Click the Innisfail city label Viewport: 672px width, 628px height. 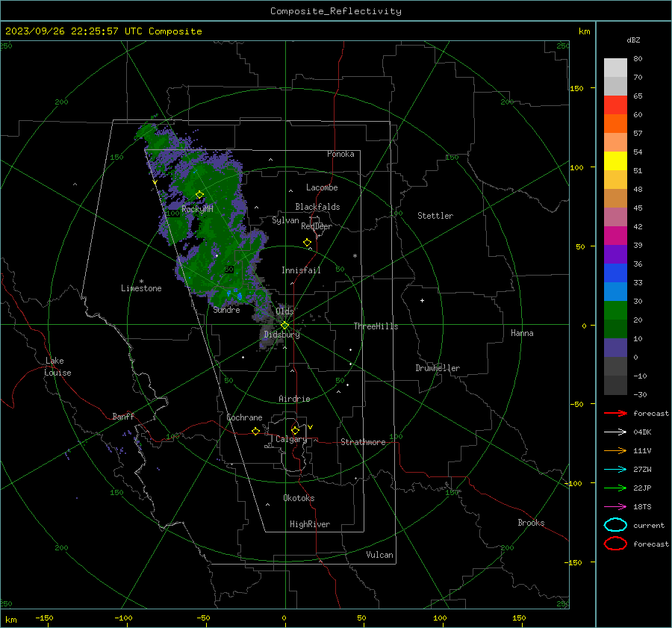click(301, 270)
